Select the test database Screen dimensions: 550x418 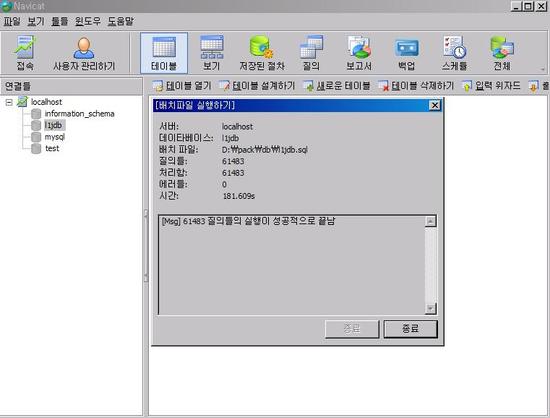pos(52,148)
